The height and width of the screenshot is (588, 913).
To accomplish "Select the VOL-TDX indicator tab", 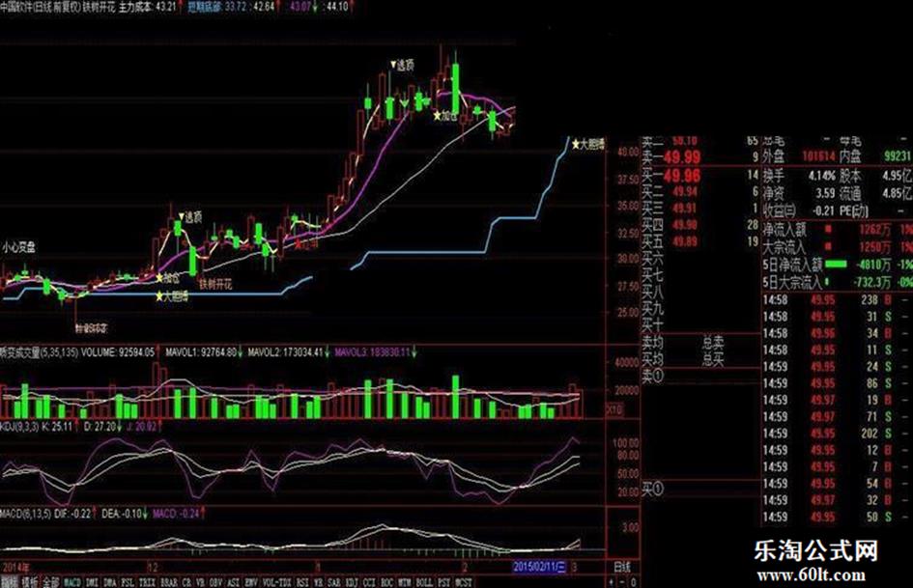I will (276, 581).
